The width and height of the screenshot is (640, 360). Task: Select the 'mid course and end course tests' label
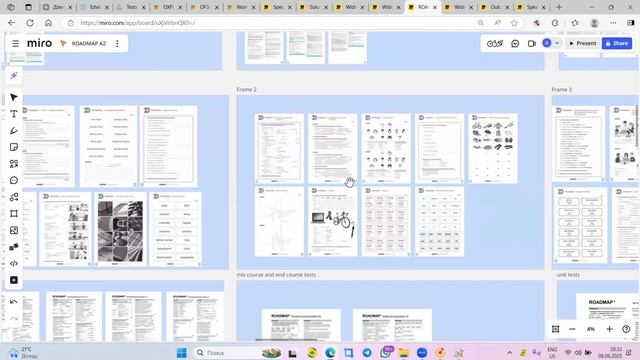(276, 275)
